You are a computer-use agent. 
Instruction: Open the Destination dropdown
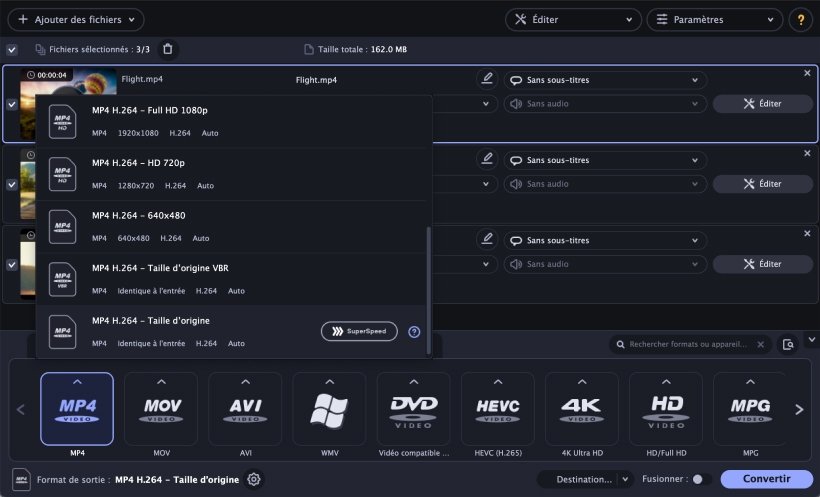(x=586, y=479)
